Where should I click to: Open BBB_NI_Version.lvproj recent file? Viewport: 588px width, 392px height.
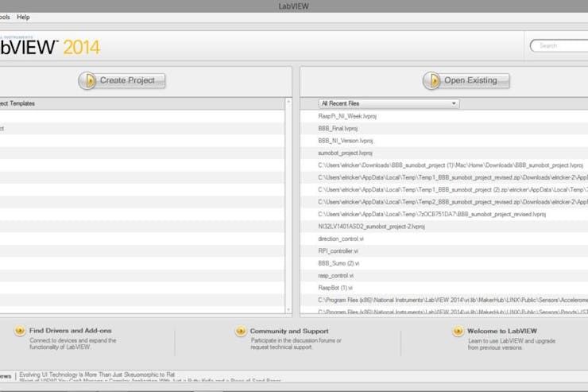[346, 141]
